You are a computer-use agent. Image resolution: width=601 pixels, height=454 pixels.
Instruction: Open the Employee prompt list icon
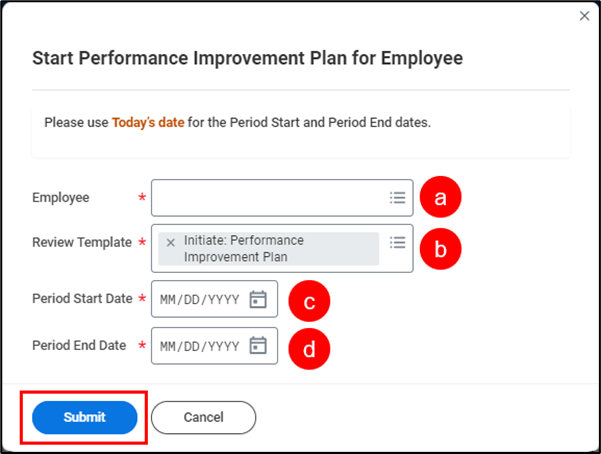point(397,198)
